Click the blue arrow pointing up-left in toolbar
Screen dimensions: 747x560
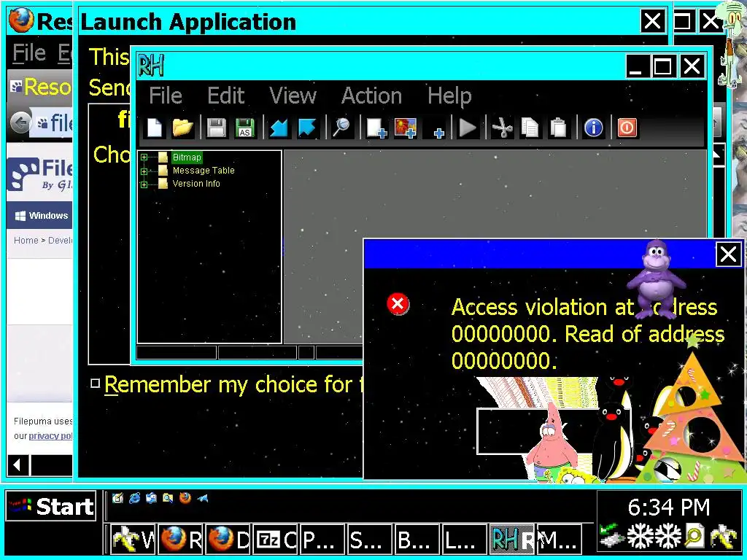(x=307, y=128)
